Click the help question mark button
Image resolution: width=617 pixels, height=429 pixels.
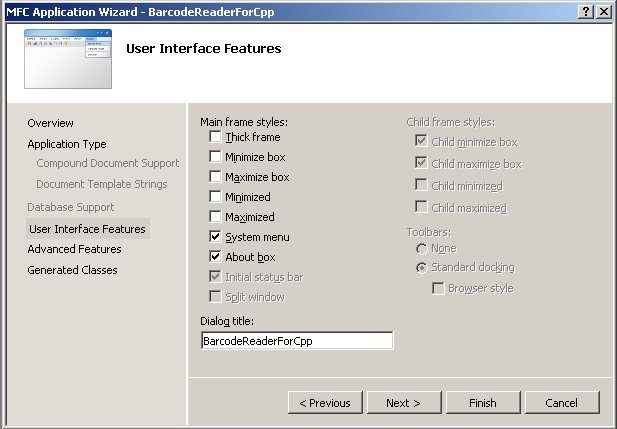585,10
